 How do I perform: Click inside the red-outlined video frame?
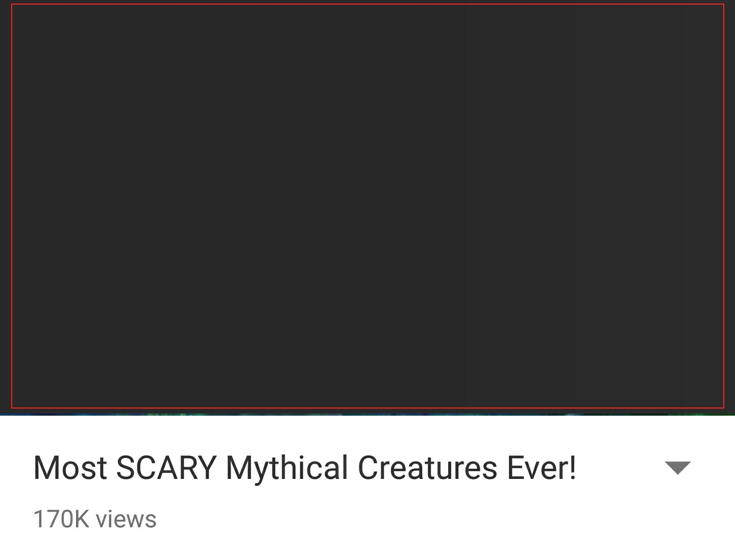pos(367,206)
